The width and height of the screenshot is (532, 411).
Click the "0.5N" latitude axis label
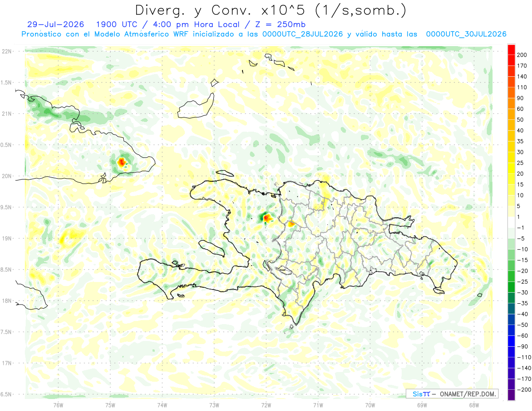pos(7,145)
